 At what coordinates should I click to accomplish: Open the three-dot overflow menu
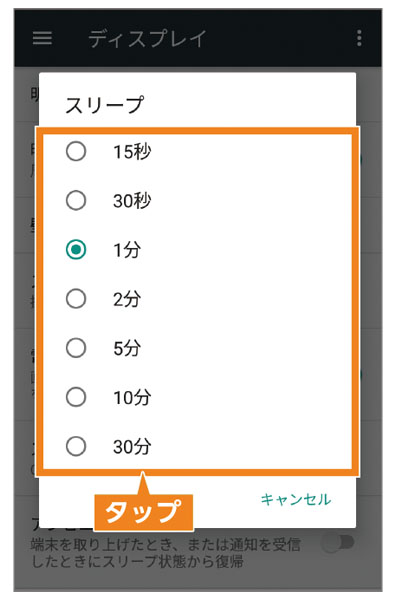coord(359,38)
